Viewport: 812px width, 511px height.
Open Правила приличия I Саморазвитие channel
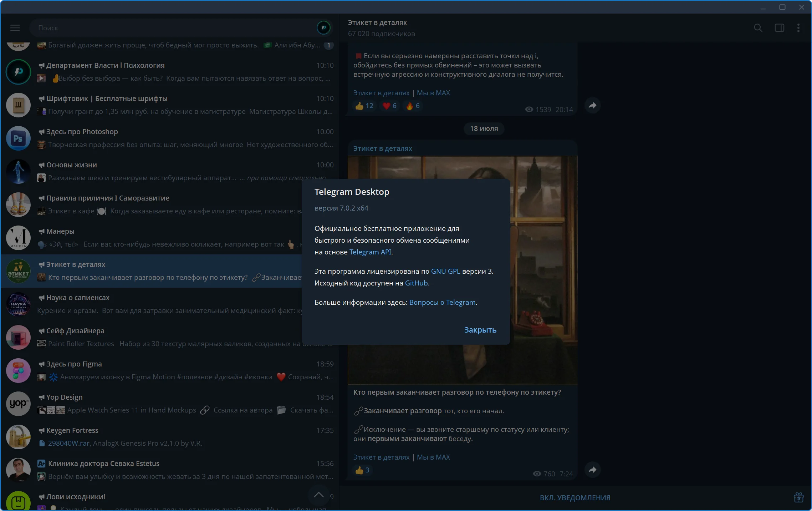[152, 204]
